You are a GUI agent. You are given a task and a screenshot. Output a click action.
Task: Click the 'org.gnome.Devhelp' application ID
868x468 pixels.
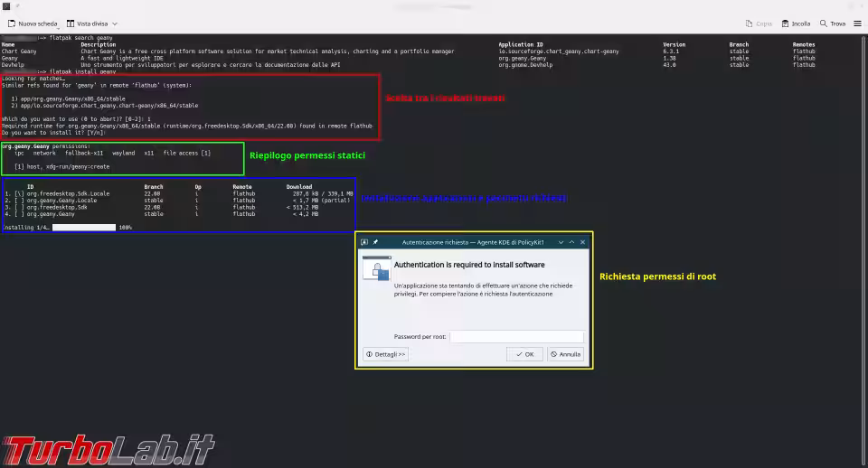[525, 65]
